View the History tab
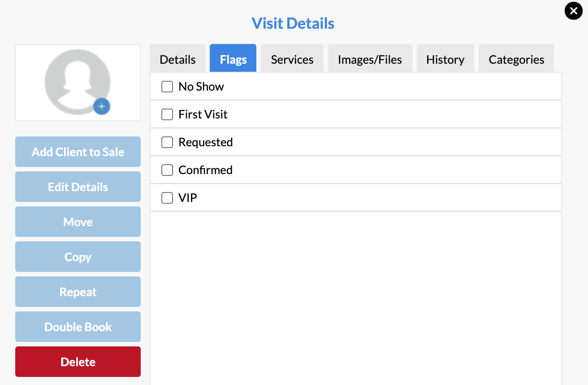588x385 pixels. (x=445, y=59)
